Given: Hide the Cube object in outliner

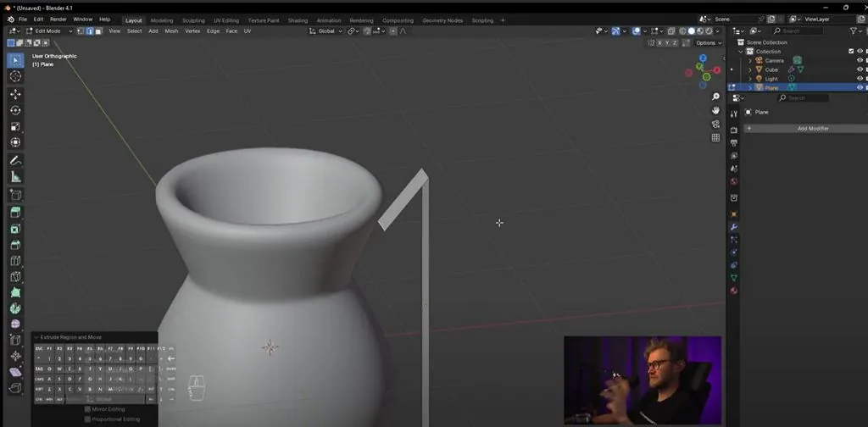Looking at the screenshot, I should click(x=860, y=69).
